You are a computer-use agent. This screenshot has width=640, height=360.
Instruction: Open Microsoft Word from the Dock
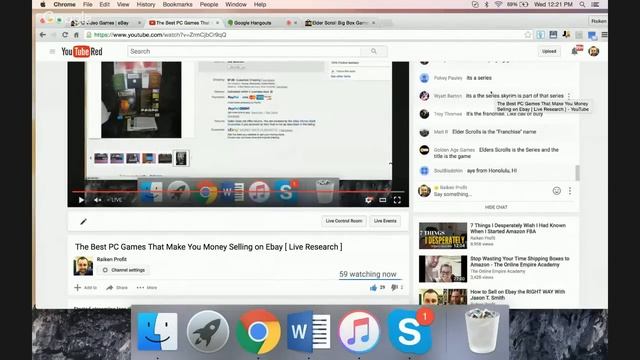click(x=309, y=332)
